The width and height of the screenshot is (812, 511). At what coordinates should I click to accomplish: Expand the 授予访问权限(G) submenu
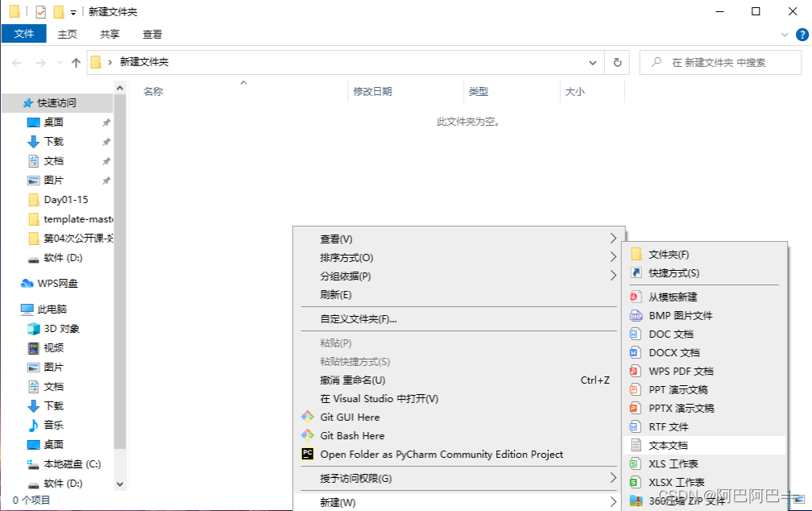click(459, 478)
